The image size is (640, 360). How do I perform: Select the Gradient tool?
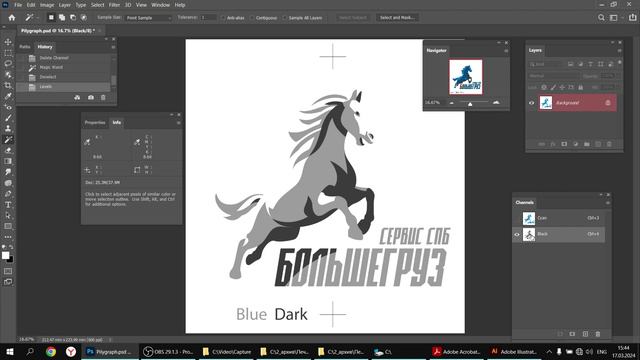8,161
